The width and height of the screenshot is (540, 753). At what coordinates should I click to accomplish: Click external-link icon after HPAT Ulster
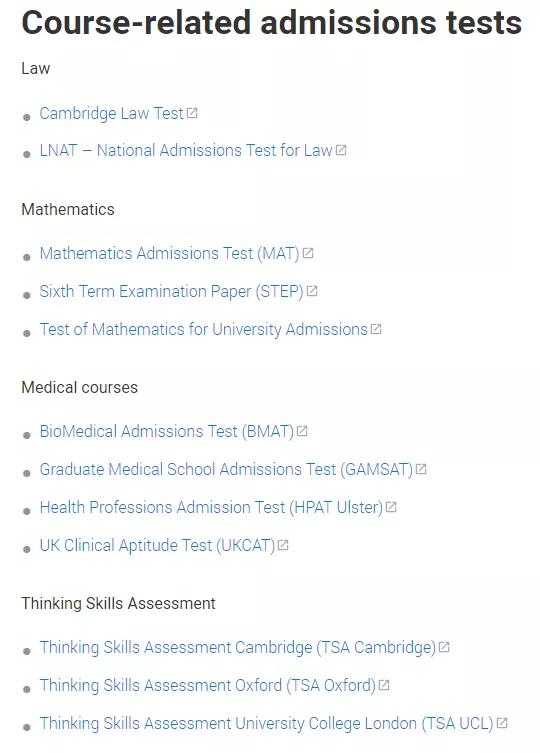(x=392, y=507)
